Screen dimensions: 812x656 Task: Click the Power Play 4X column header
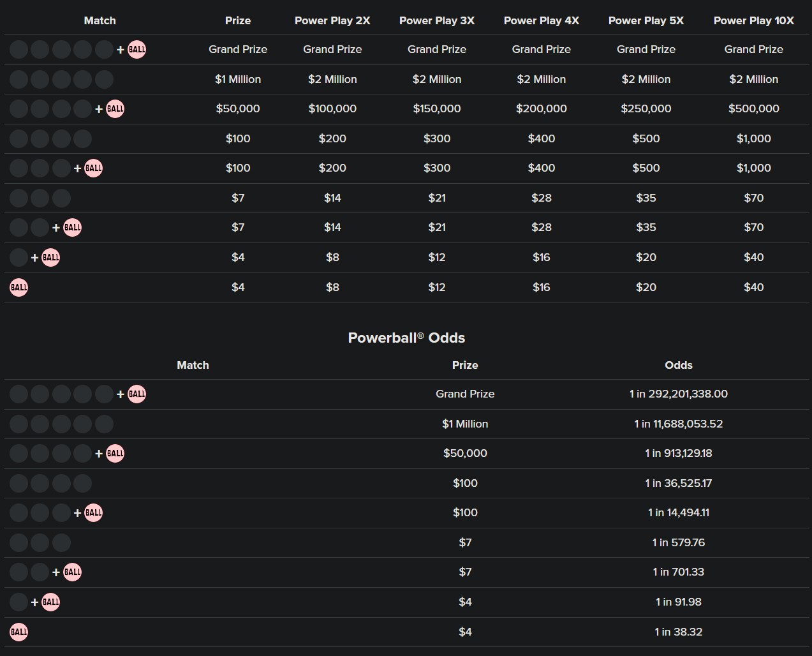click(x=542, y=20)
